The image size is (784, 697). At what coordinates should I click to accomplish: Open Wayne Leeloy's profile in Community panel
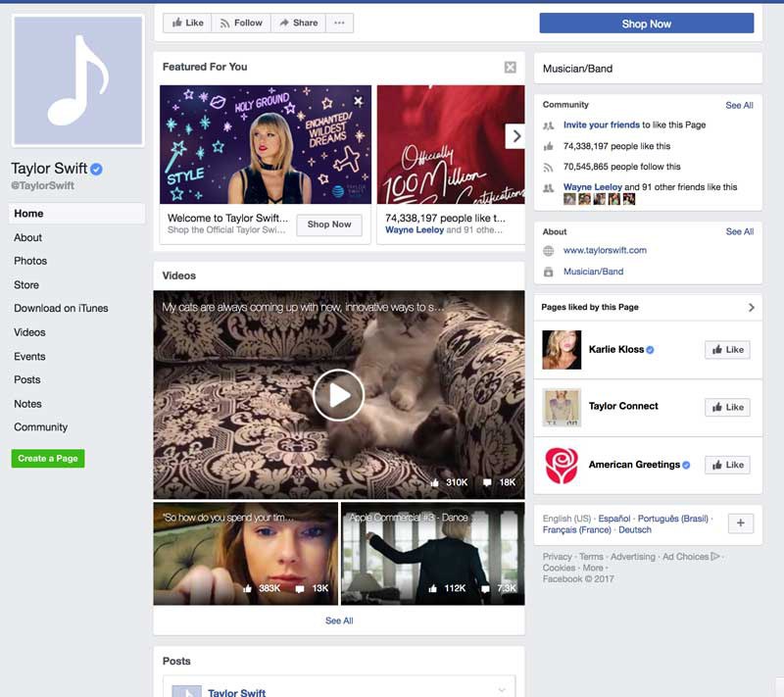click(593, 187)
